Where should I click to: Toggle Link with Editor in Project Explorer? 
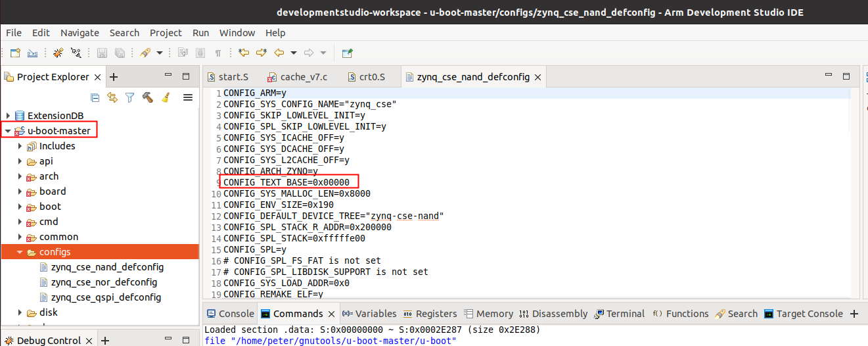coord(112,98)
